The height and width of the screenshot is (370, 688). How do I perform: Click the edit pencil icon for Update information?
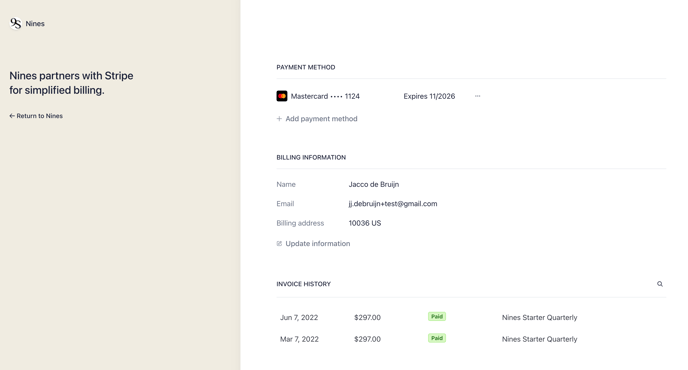[279, 244]
